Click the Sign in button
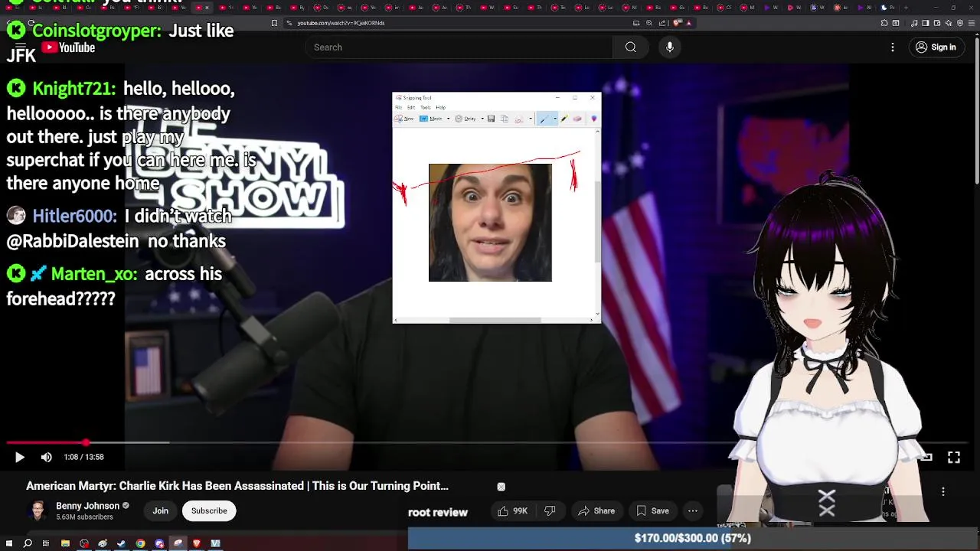The height and width of the screenshot is (551, 980). 936,47
